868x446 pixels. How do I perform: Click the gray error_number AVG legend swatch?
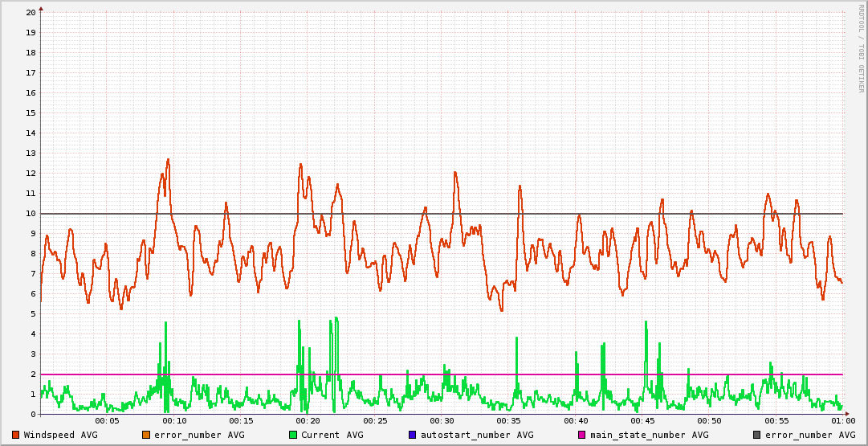pos(757,435)
